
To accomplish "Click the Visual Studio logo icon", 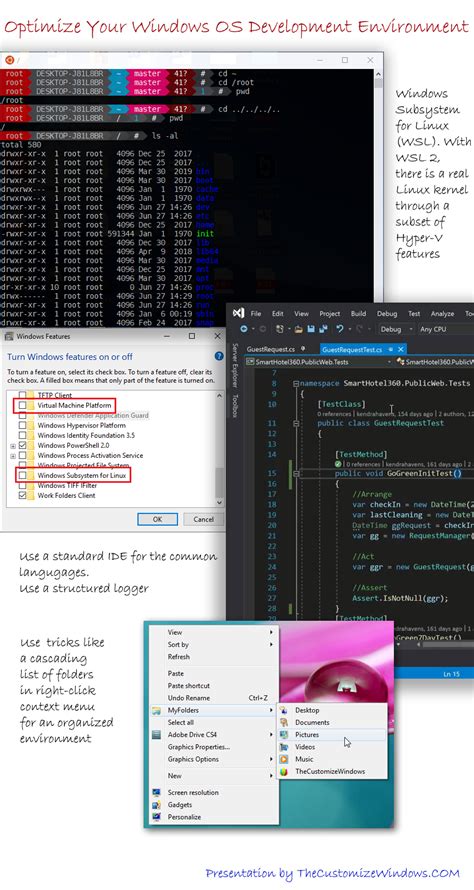I will [x=239, y=313].
